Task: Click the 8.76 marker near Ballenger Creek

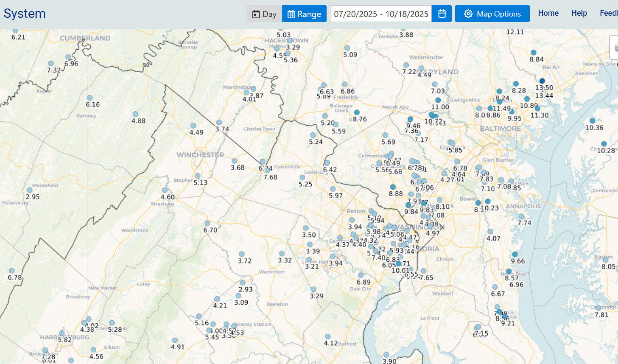Action: (357, 112)
